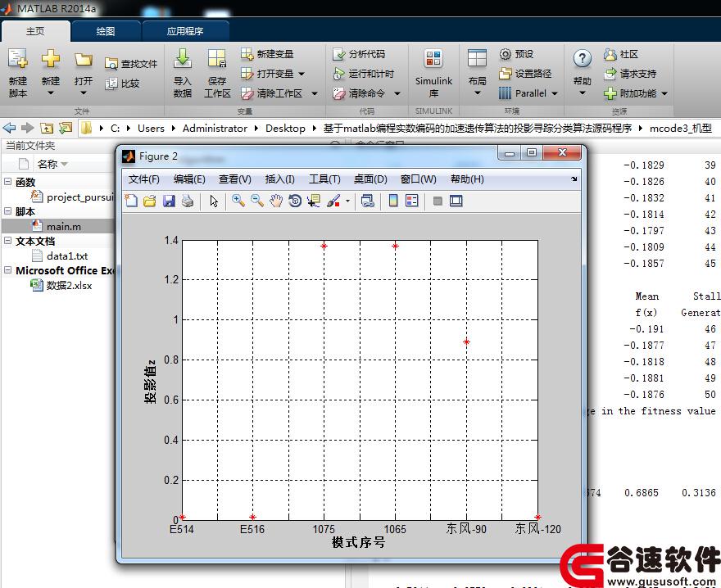Open Add-Ons (附加功能) dropdown

(664, 93)
